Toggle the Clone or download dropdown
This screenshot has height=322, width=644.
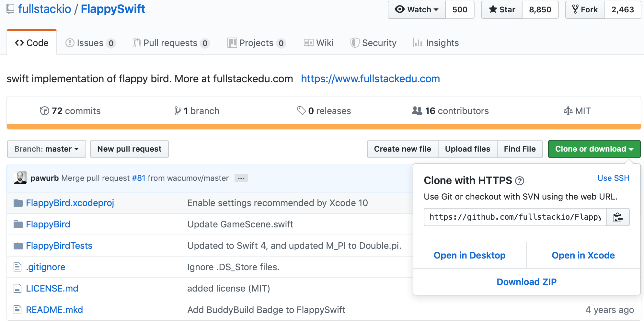[x=594, y=149]
